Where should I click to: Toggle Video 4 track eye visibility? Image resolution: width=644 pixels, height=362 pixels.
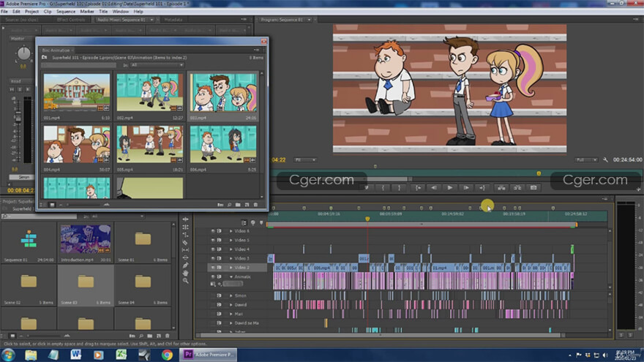click(213, 249)
